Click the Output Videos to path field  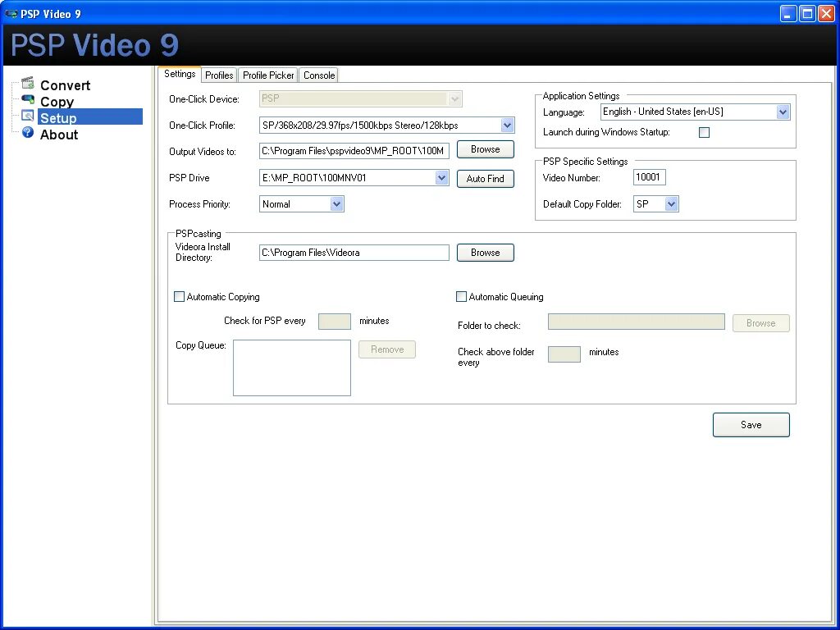coord(354,151)
